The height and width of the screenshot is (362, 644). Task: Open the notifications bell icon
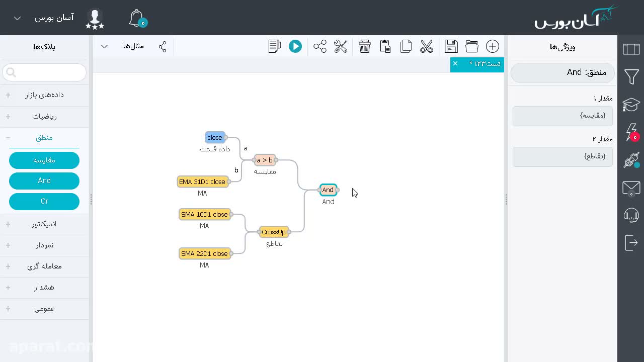[x=137, y=18]
